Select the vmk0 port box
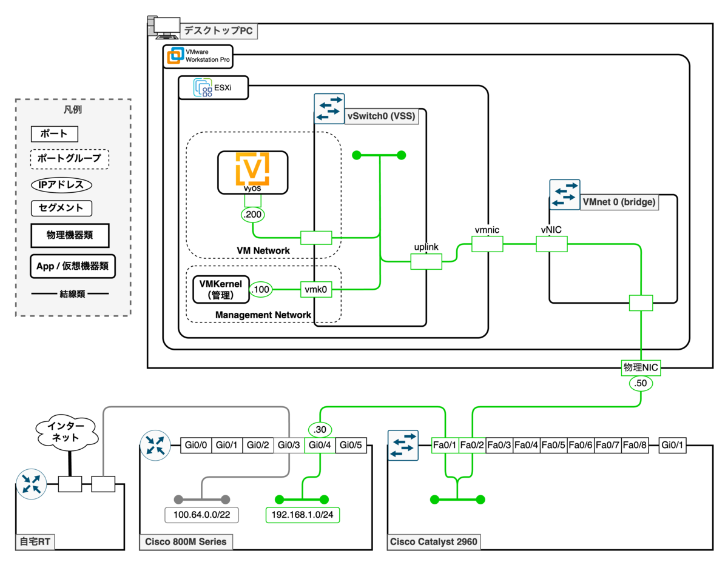 pyautogui.click(x=316, y=290)
